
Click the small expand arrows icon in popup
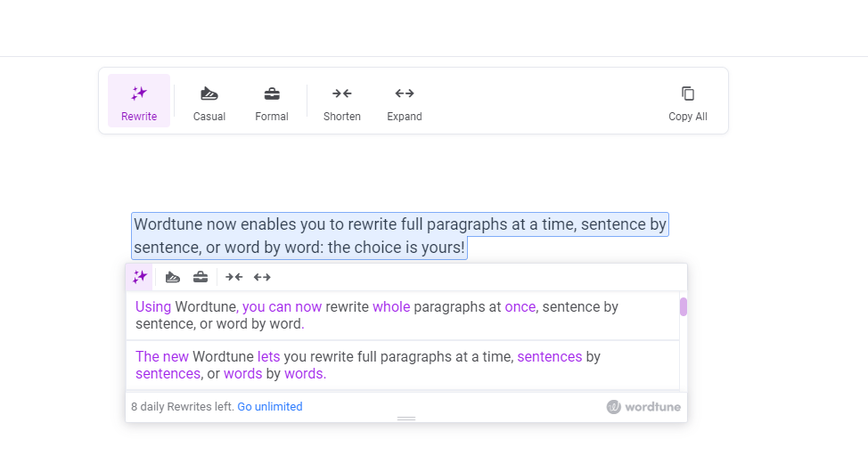[x=262, y=277]
